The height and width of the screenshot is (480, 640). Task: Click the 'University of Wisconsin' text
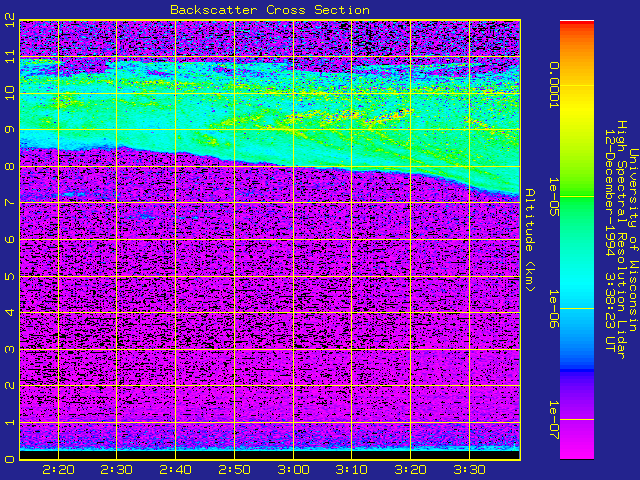point(633,240)
